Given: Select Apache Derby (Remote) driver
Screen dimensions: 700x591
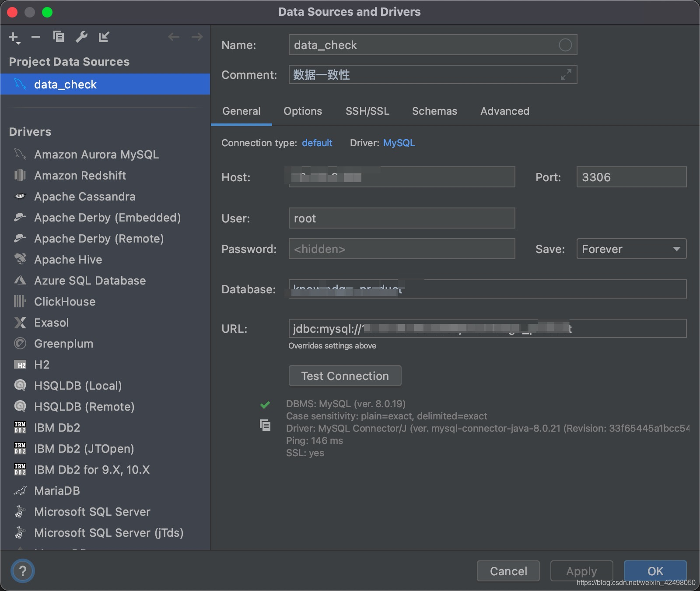Looking at the screenshot, I should pos(105,239).
